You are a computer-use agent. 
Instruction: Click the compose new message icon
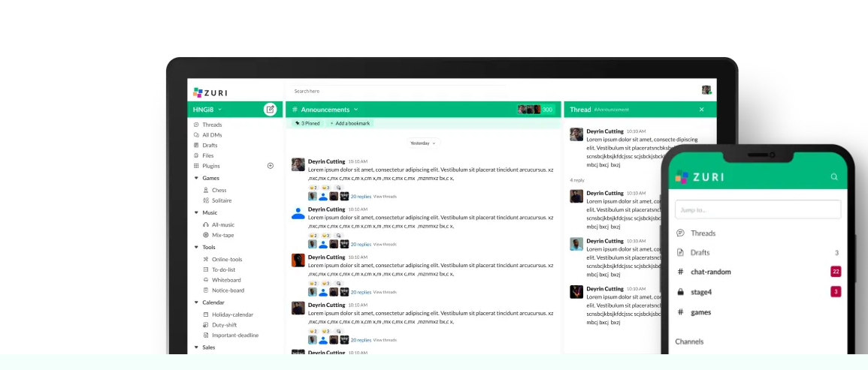(x=271, y=110)
